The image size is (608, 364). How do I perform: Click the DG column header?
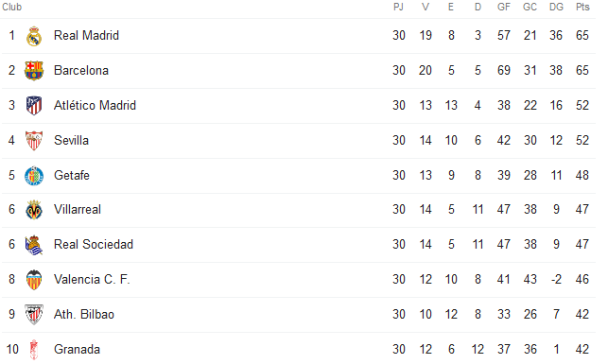556,7
